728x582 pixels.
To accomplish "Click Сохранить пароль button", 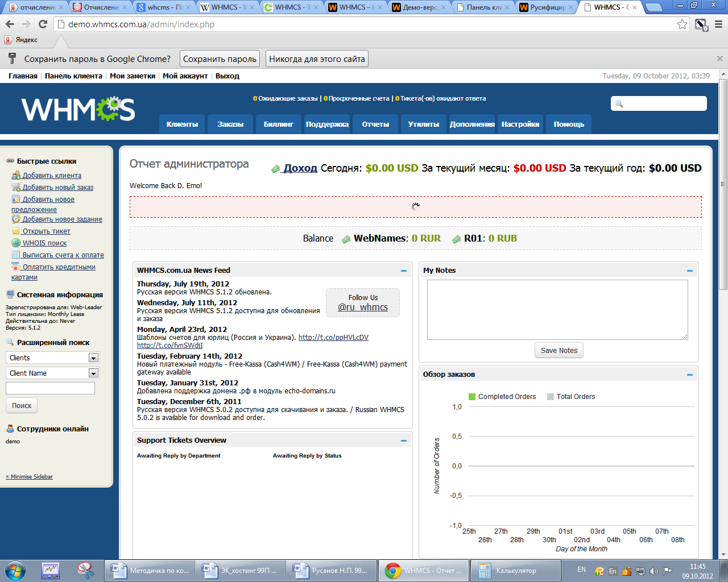I will (x=220, y=59).
